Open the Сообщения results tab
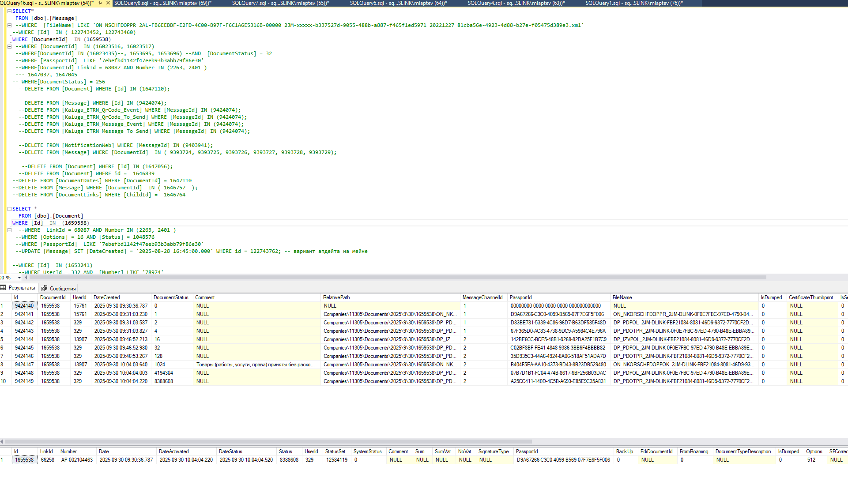This screenshot has height=504, width=848. tap(58, 288)
